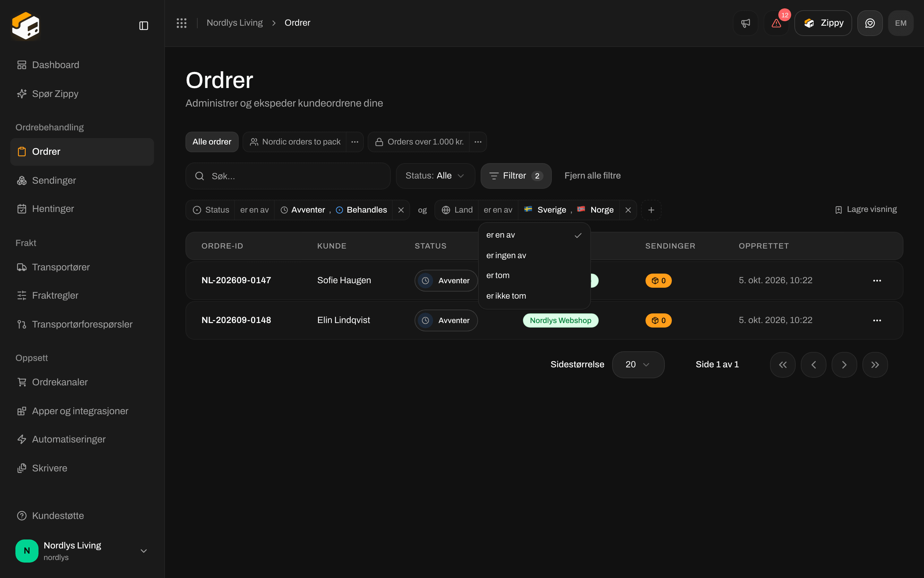Go to the first page
The width and height of the screenshot is (924, 578).
(x=783, y=365)
